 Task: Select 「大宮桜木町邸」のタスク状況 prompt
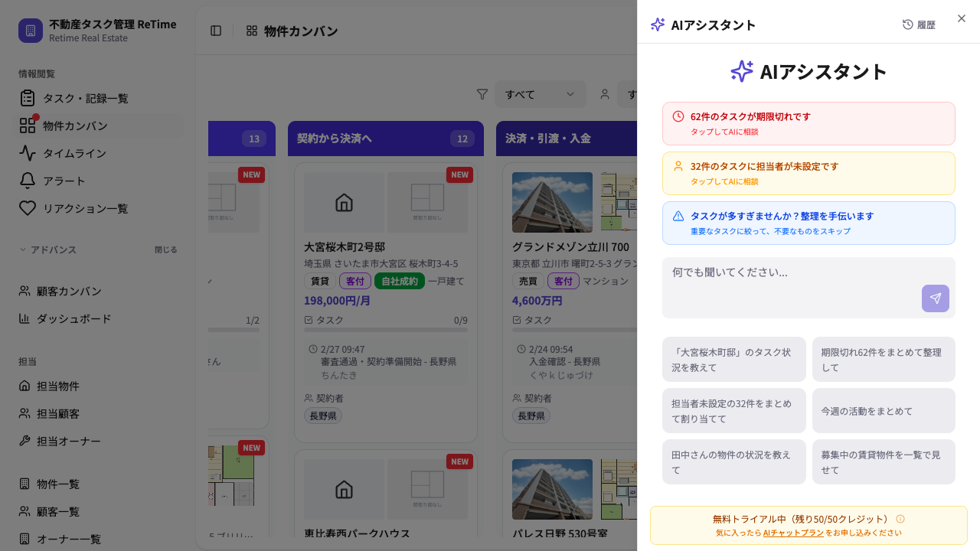[x=734, y=359]
